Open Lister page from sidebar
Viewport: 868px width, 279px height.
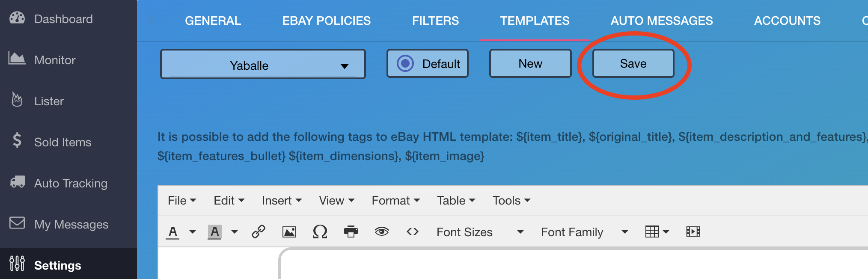(x=49, y=101)
